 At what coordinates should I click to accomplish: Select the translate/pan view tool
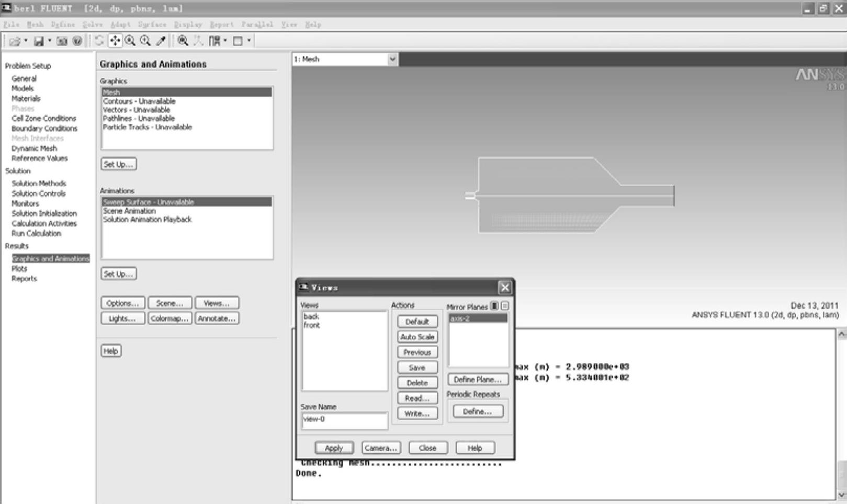click(115, 41)
